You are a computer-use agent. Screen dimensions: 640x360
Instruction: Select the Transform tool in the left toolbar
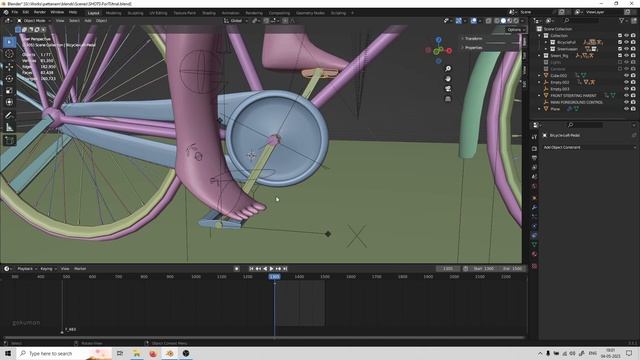pyautogui.click(x=9, y=102)
